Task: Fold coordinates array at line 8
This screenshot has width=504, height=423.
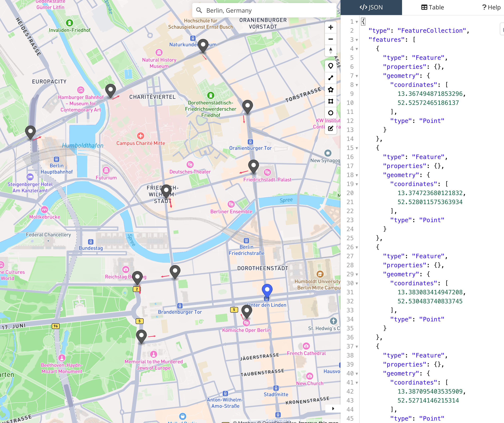Action: click(x=357, y=85)
